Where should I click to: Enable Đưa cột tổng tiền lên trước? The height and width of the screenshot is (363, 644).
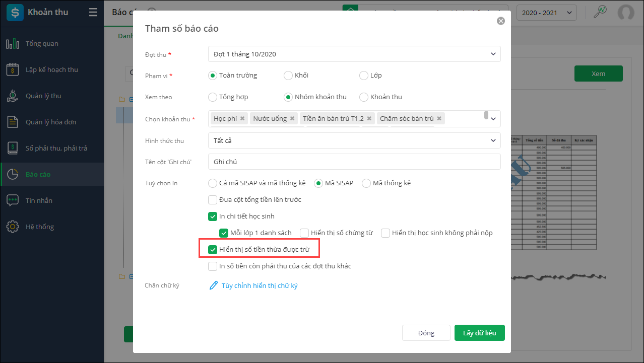pos(213,200)
